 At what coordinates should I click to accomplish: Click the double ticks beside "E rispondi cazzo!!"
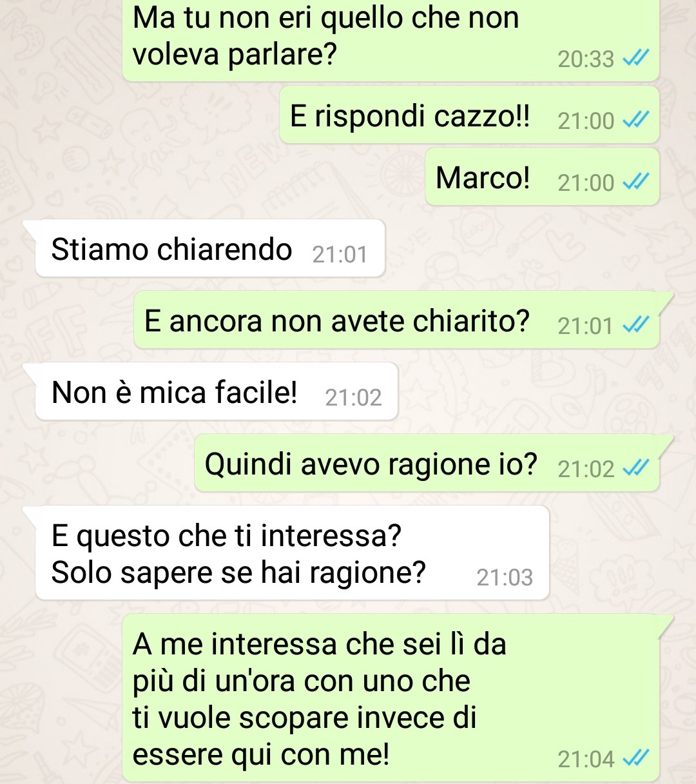click(636, 119)
